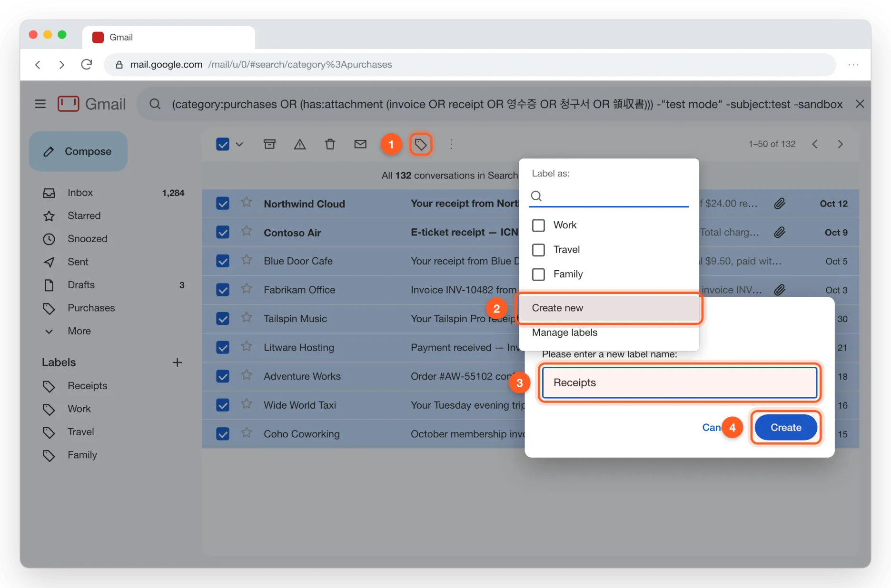Click the Label as search field
The height and width of the screenshot is (588, 891).
(609, 196)
